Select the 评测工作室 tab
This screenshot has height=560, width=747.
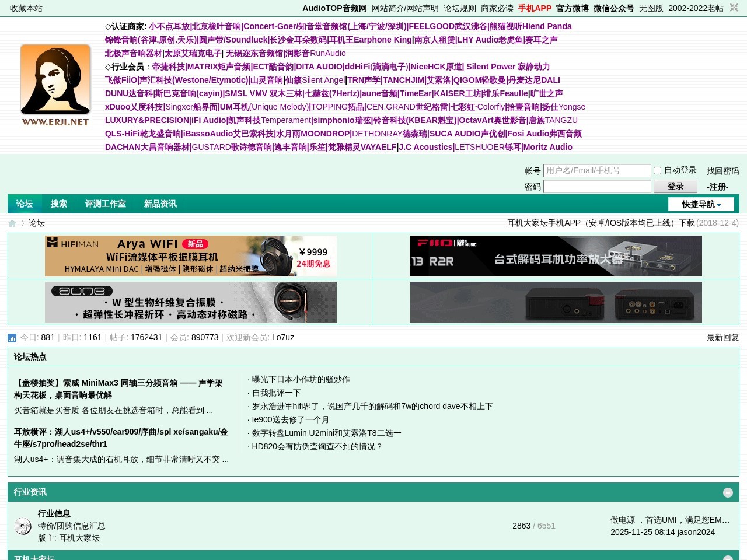(105, 204)
